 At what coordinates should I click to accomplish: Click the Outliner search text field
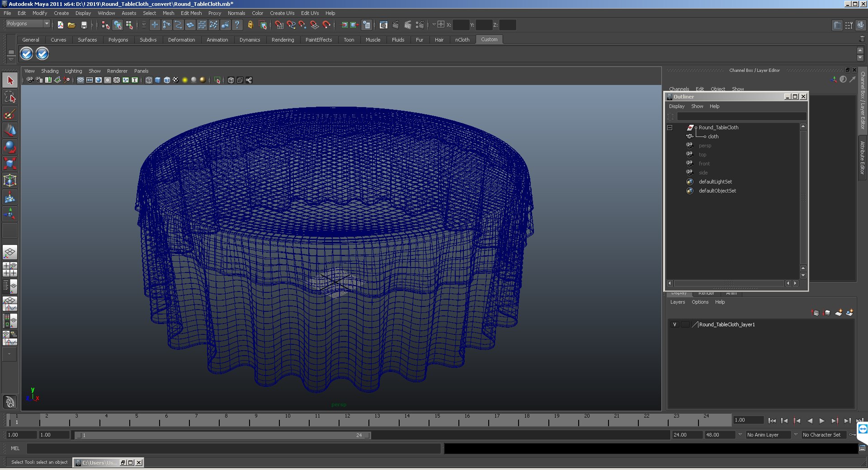click(x=741, y=117)
